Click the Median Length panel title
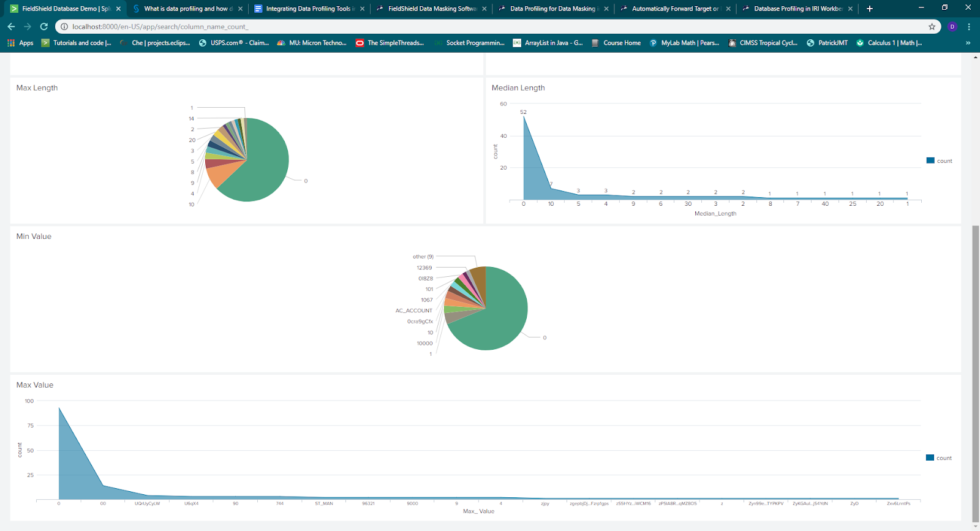This screenshot has width=980, height=531. 518,88
